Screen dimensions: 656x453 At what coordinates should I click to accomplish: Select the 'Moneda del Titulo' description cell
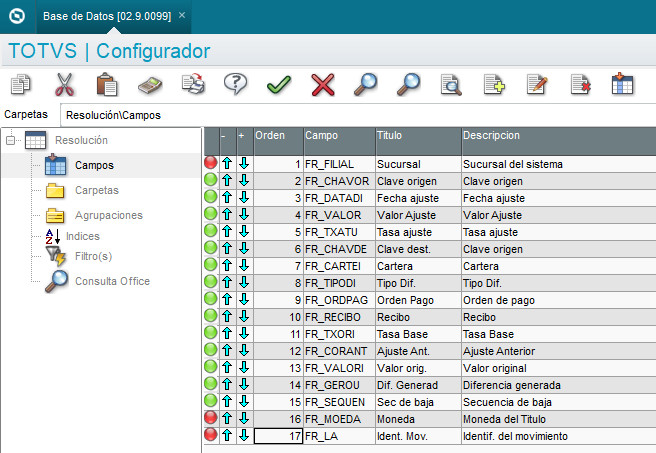click(559, 419)
